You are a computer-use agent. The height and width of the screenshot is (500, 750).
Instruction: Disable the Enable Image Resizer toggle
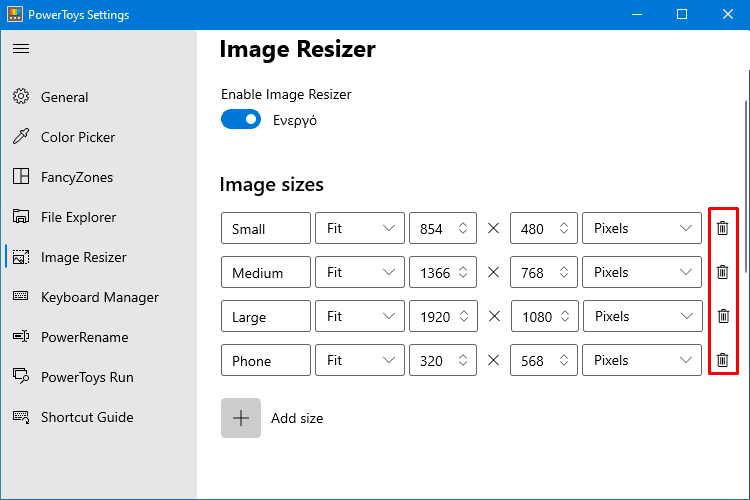tap(241, 120)
